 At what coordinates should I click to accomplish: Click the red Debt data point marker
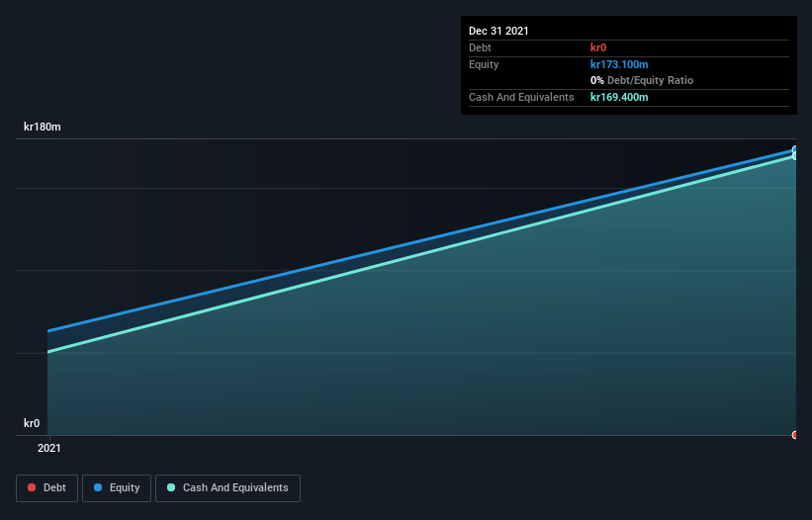click(x=795, y=435)
